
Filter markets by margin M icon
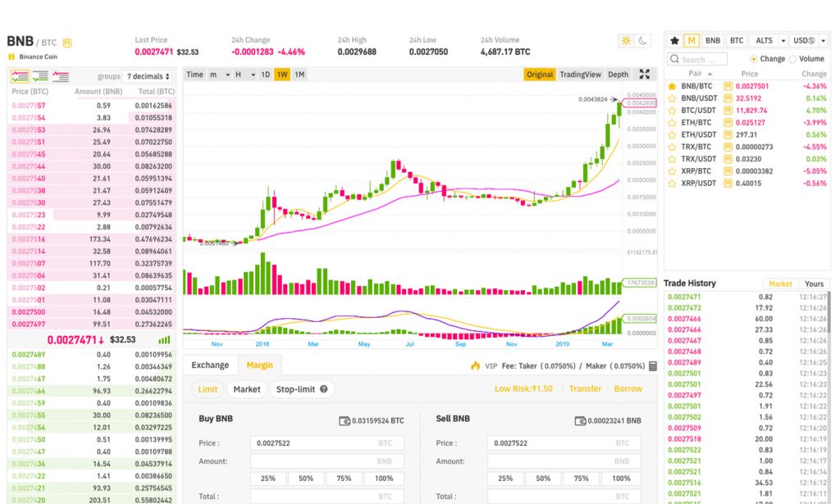pos(691,41)
